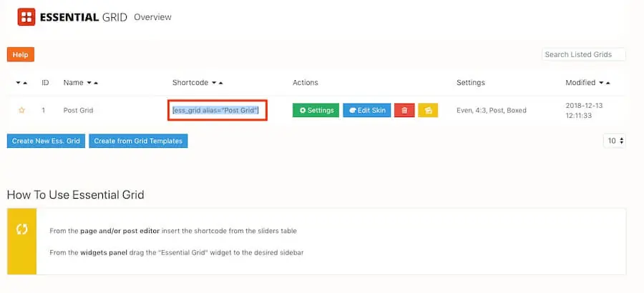Click the Even, 4:3, Post, Boxed settings text
Viewport: 644px width, 293px height.
(x=491, y=110)
